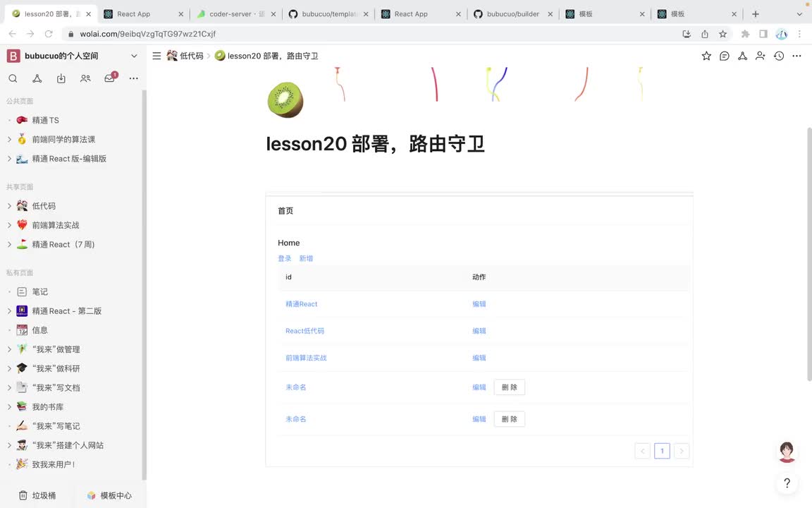This screenshot has width=812, height=508.
Task: Click the invite collaborator icon
Action: point(761,56)
